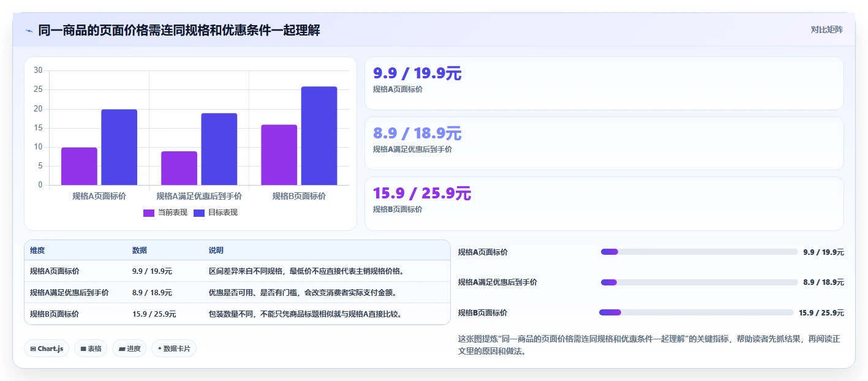Click the 8.9 / 18.9元 value after progress bar
Image resolution: width=868 pixels, height=381 pixels.
[823, 282]
